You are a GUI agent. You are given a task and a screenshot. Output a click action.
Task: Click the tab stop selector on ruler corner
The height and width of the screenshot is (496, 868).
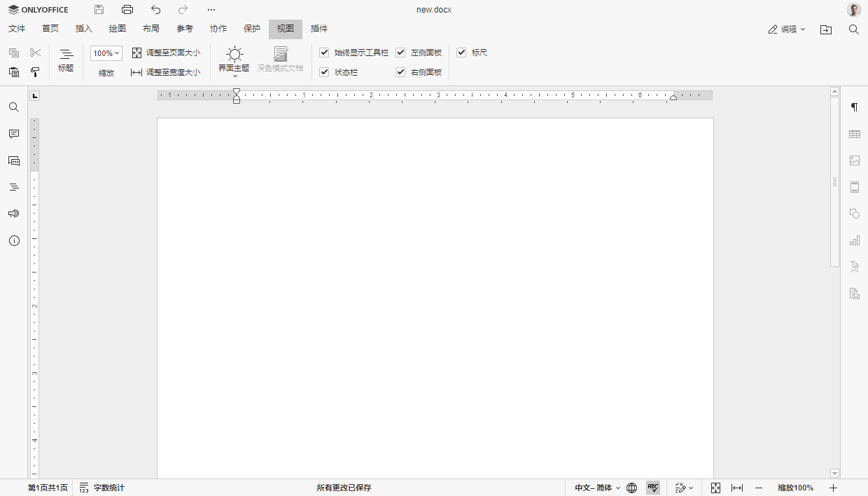[x=35, y=95]
